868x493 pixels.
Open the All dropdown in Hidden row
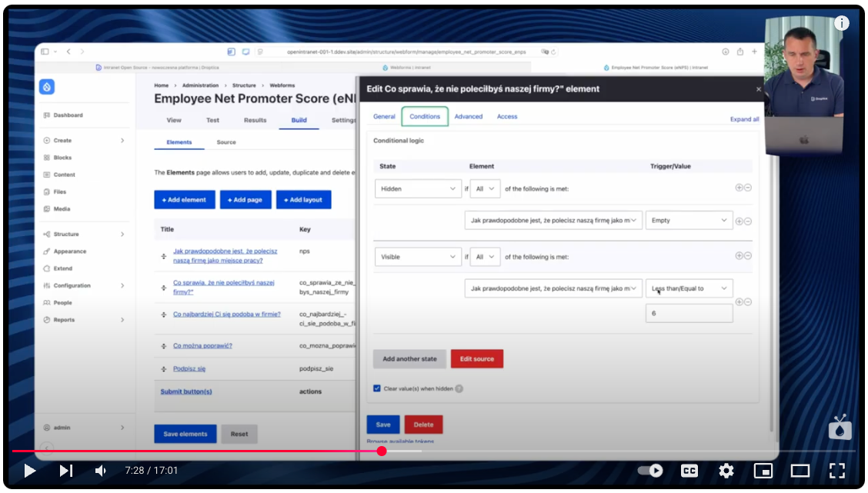pos(485,188)
